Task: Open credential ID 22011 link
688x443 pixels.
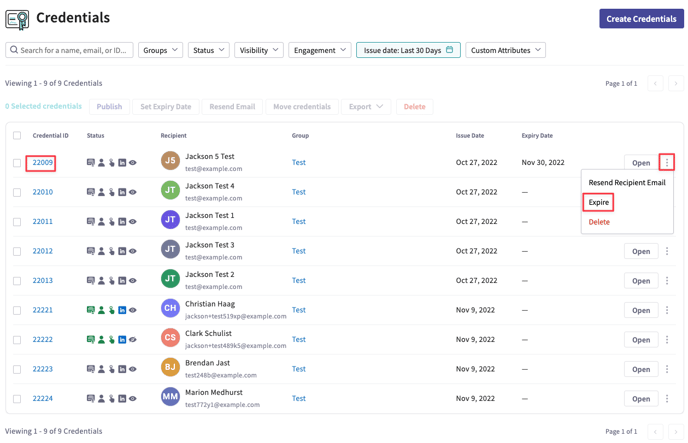Action: coord(42,221)
